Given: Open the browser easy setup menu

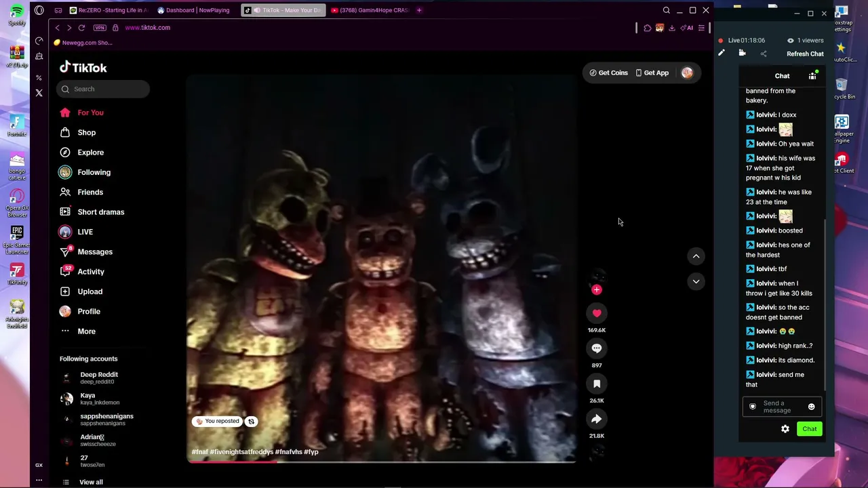Looking at the screenshot, I should pos(701,28).
